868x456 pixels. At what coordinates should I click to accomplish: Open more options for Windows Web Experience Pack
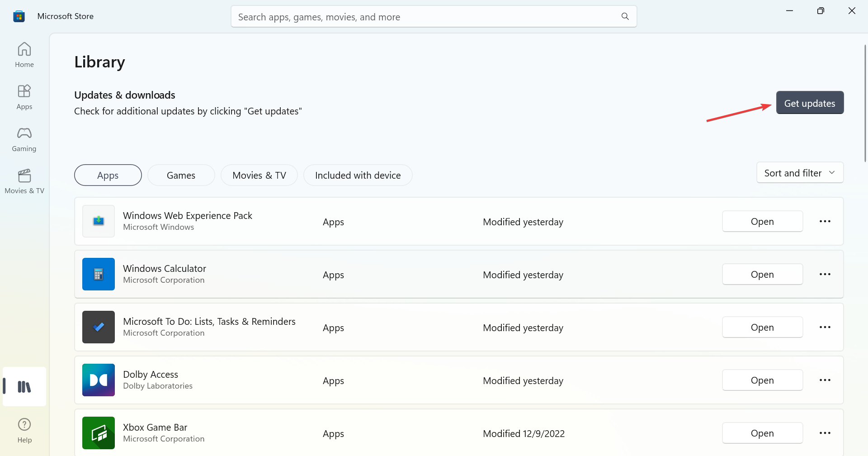click(x=825, y=221)
